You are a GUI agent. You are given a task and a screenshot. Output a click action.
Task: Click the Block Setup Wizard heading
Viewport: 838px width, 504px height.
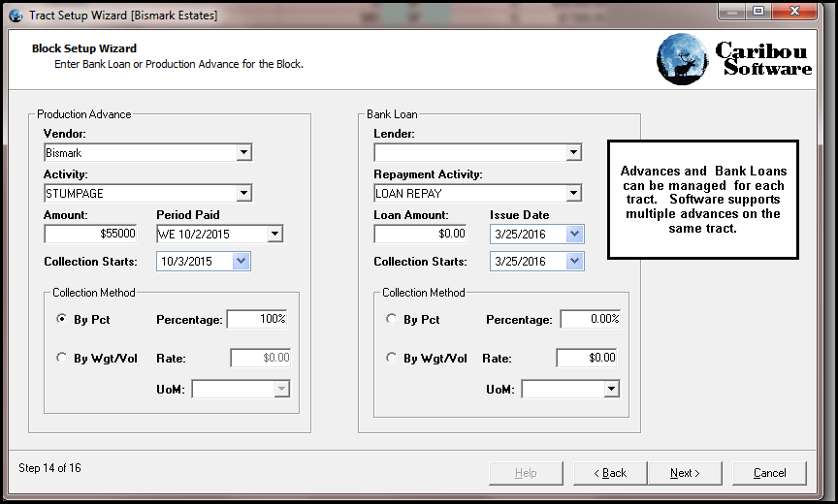[x=84, y=48]
